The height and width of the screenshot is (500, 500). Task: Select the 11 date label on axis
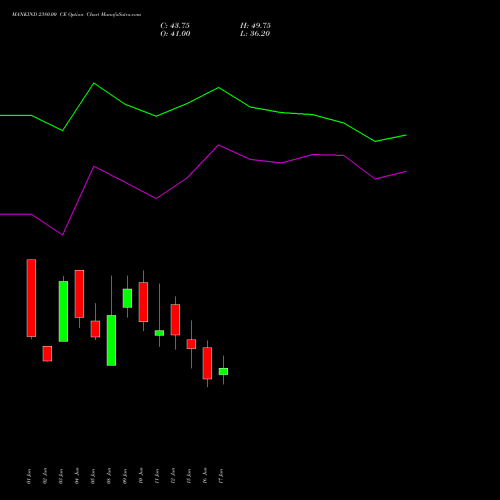click(157, 476)
